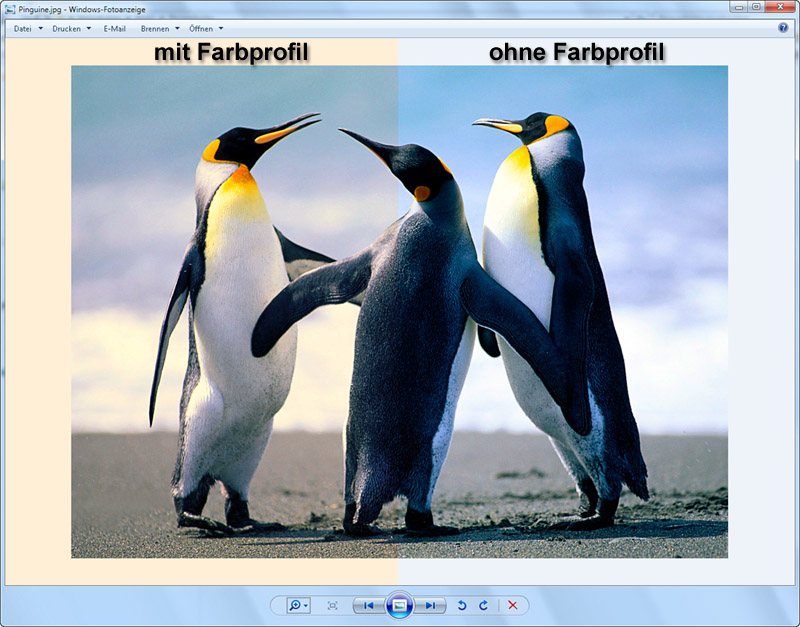The image size is (800, 627).
Task: Rotate the image clockwise
Action: point(483,605)
